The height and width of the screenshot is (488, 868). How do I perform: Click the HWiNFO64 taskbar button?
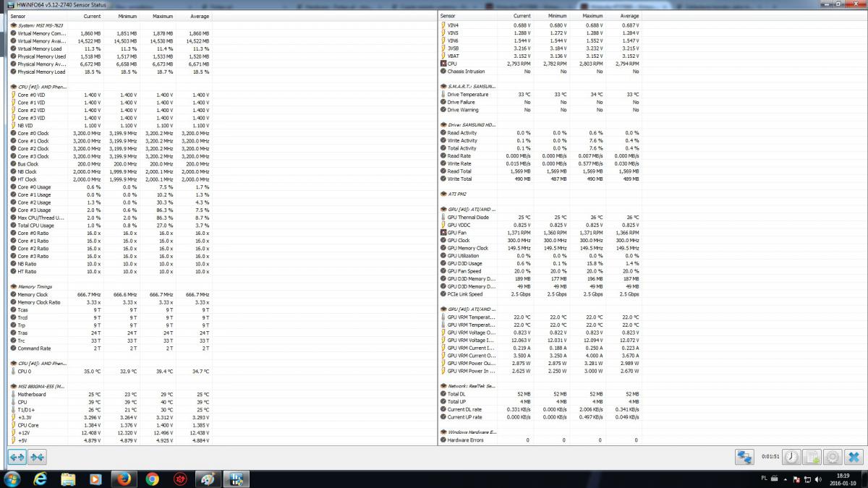pyautogui.click(x=237, y=479)
